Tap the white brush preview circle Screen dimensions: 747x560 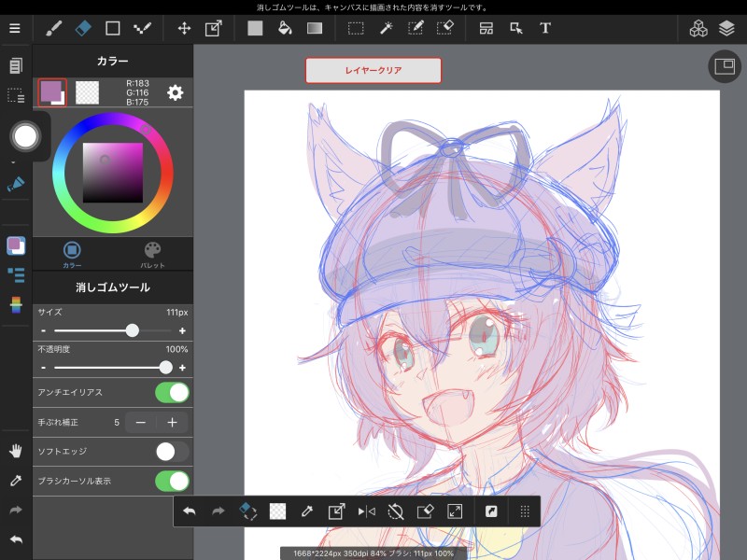[x=26, y=136]
